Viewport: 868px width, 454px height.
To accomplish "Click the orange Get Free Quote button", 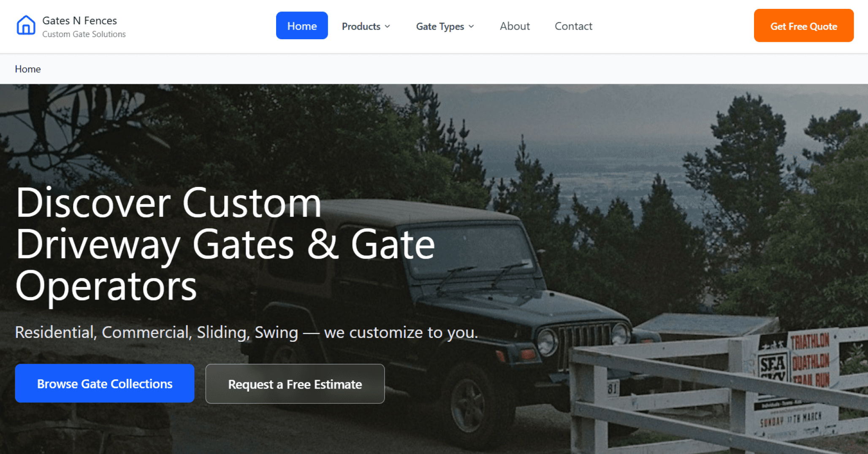I will pos(803,26).
